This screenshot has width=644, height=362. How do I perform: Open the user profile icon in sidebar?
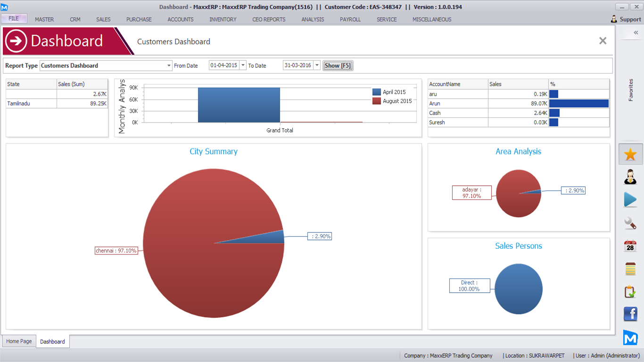(630, 177)
